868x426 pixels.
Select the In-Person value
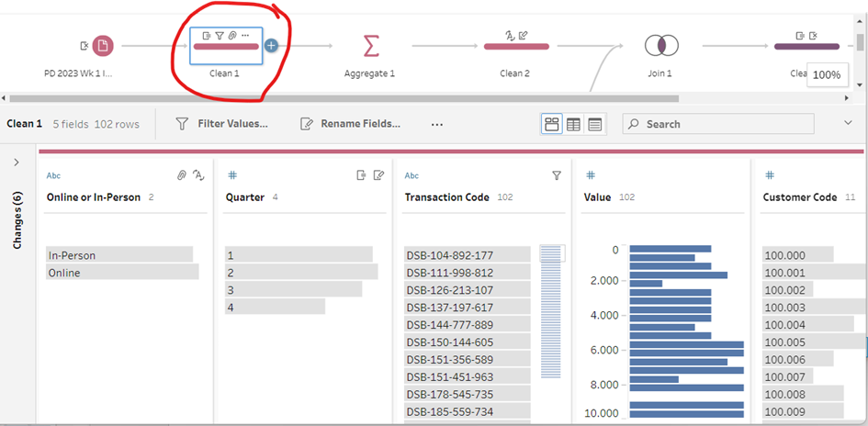click(x=119, y=255)
